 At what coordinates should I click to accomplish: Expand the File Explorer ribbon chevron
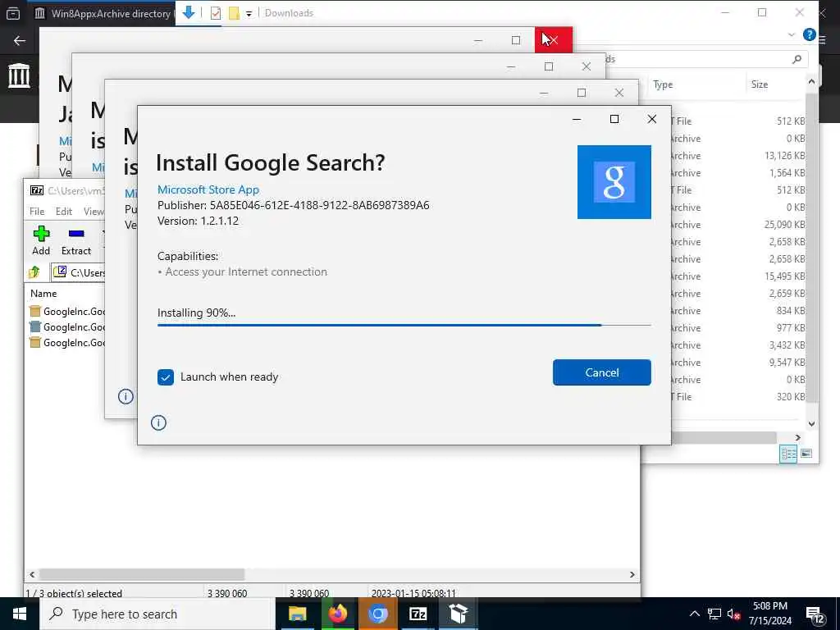792,34
